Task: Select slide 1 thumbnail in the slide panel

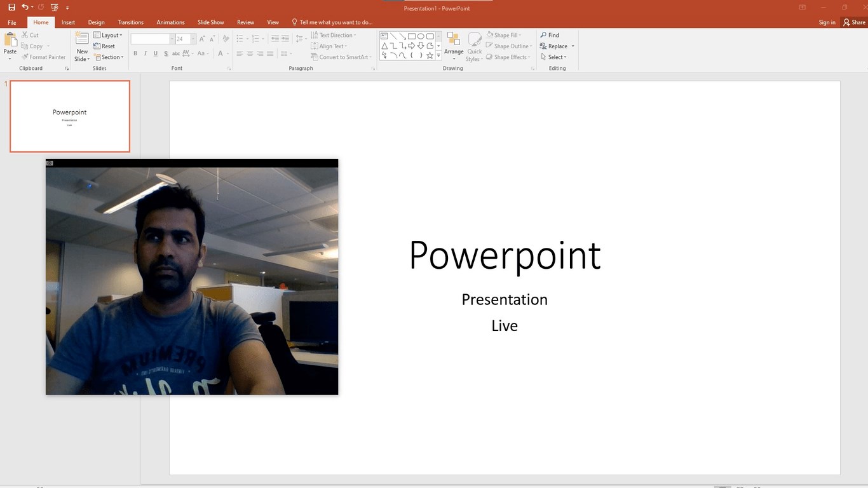Action: pos(70,116)
